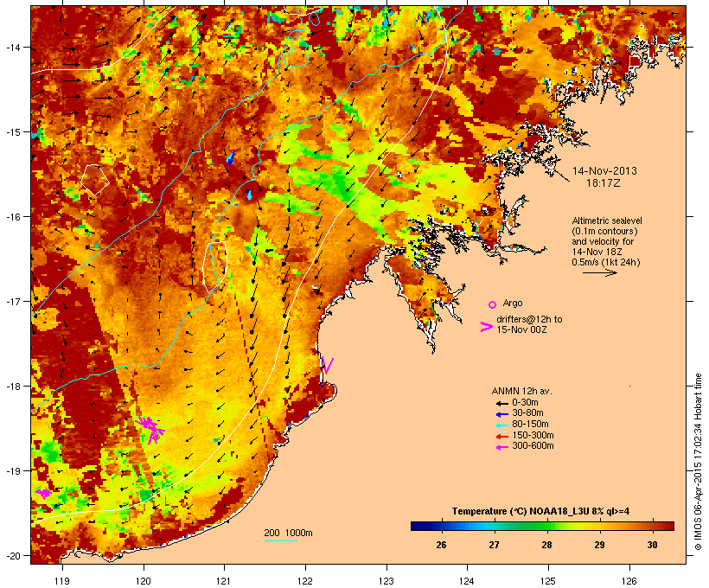Image resolution: width=709 pixels, height=588 pixels.
Task: Click longitude axis label 122
Action: click(x=305, y=581)
